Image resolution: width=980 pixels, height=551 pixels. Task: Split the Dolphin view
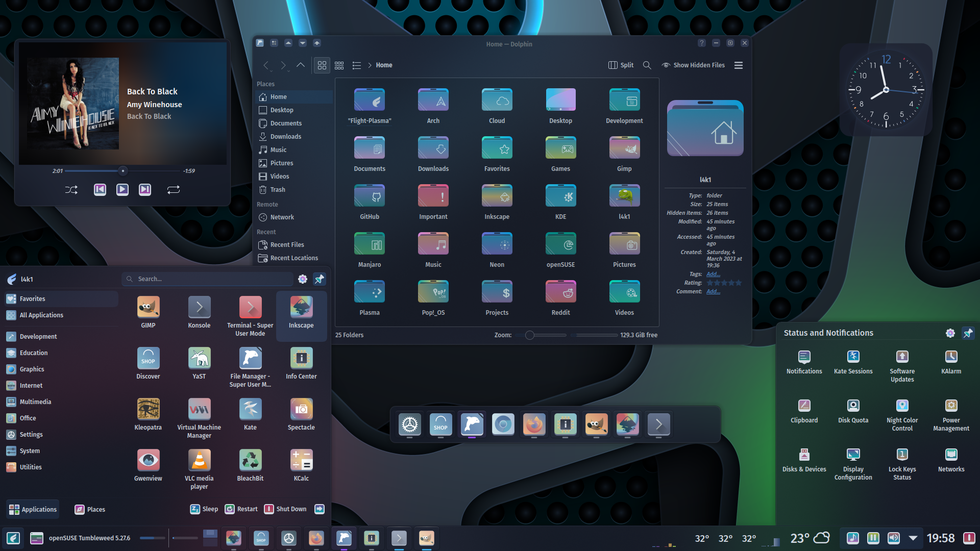point(621,65)
